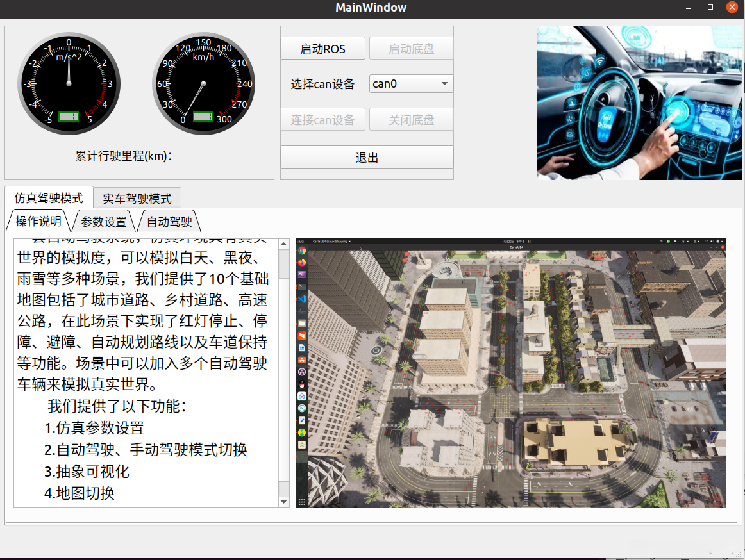Click the self-driving car cockpit image
Viewport: 745px width, 560px height.
(x=639, y=103)
